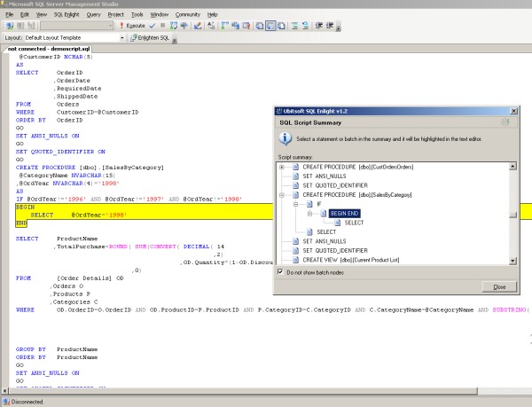Toggle the SQLCMD Mode icon

pos(246,26)
